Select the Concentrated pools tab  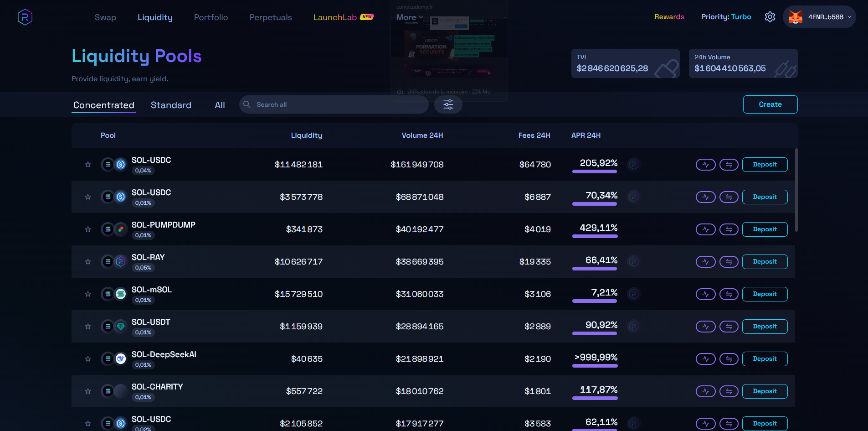click(x=104, y=105)
